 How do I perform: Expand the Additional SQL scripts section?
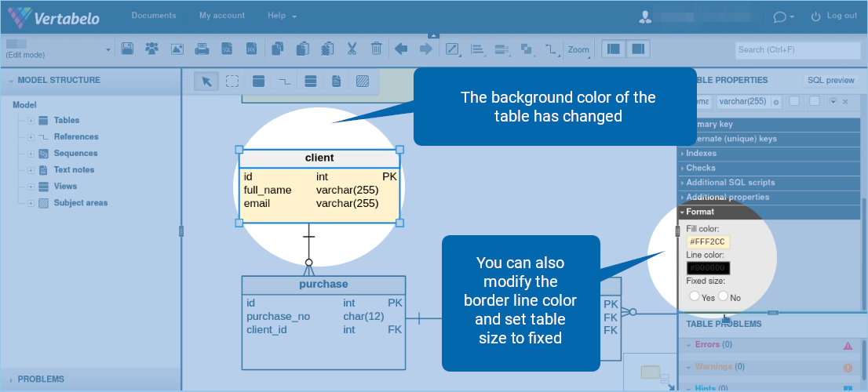click(x=769, y=183)
